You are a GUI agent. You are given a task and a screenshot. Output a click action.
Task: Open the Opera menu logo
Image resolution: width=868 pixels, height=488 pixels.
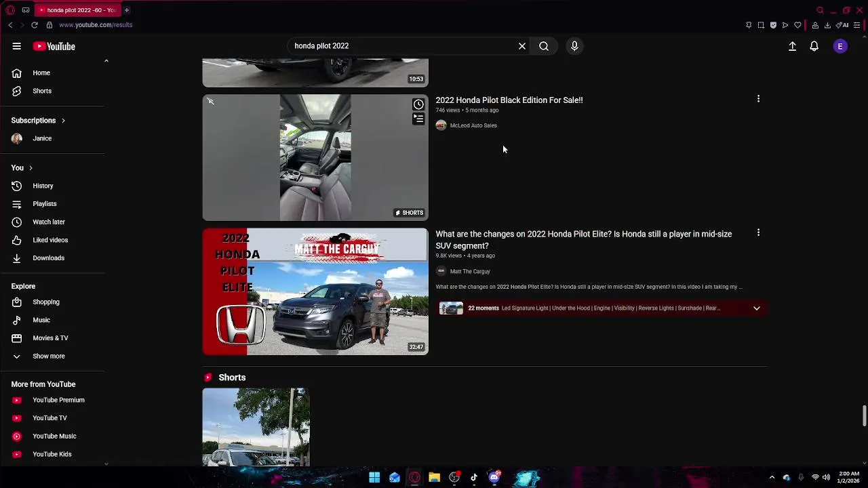[10, 10]
